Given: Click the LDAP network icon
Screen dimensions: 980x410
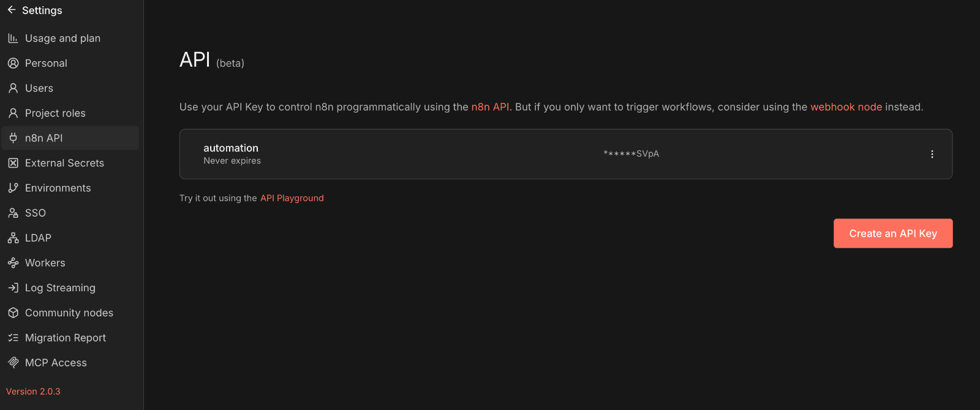Looking at the screenshot, I should tap(13, 238).
